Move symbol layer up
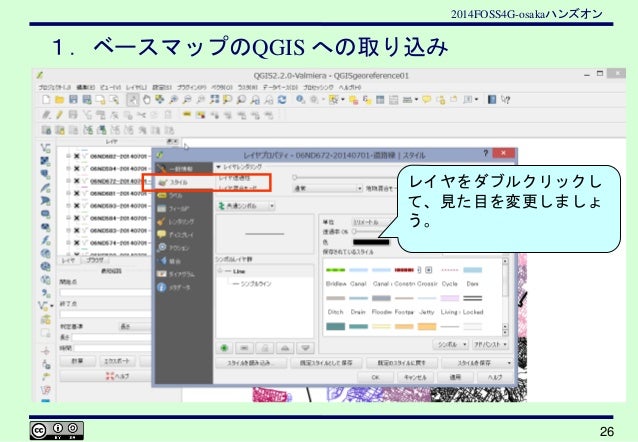Viewport: 638px width, 442px height. click(x=285, y=348)
